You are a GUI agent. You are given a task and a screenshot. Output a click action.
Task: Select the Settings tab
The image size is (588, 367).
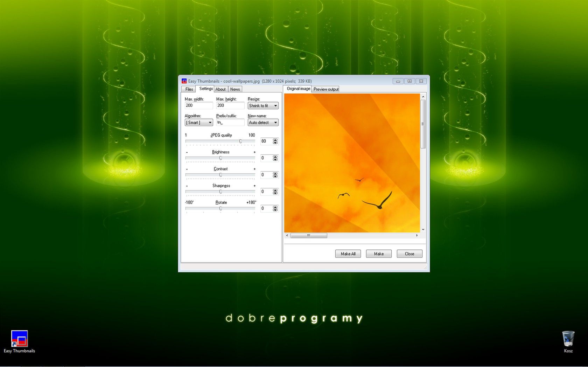coord(206,89)
